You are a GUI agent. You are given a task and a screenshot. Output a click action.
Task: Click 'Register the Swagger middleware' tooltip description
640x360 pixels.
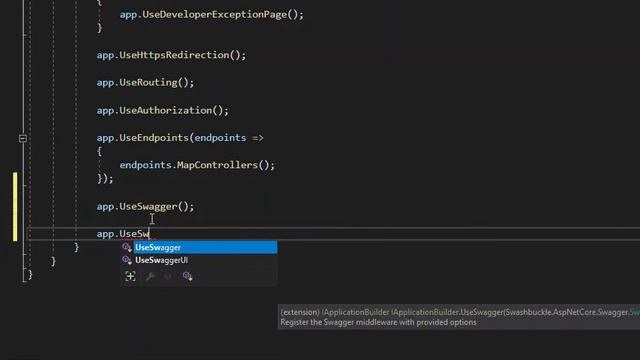tap(378, 322)
